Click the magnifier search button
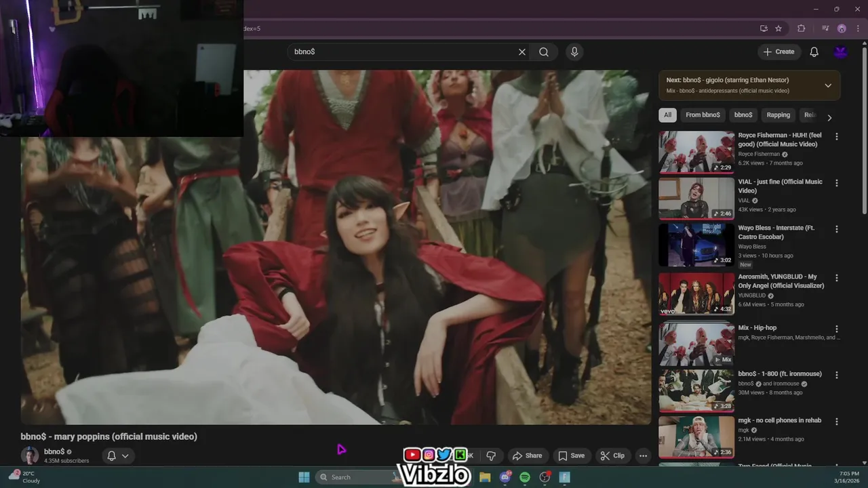The image size is (868, 488). tap(544, 52)
